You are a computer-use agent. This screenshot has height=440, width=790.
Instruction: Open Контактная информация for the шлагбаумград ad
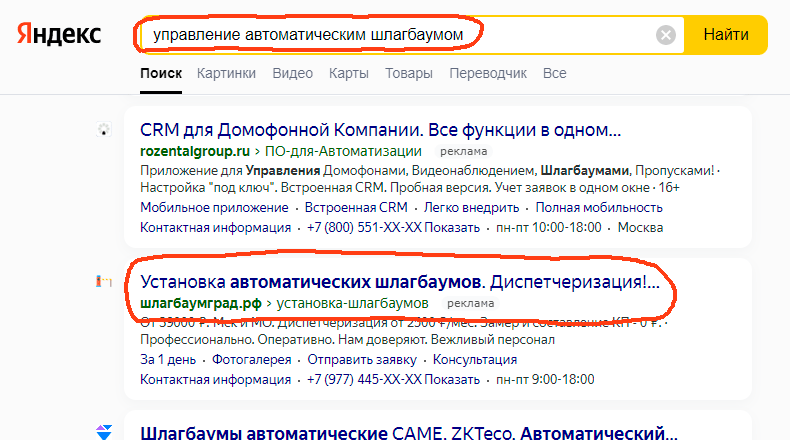pos(215,380)
